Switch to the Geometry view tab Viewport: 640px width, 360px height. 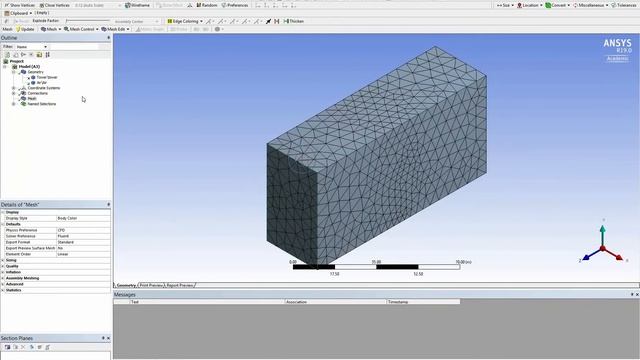[126, 285]
